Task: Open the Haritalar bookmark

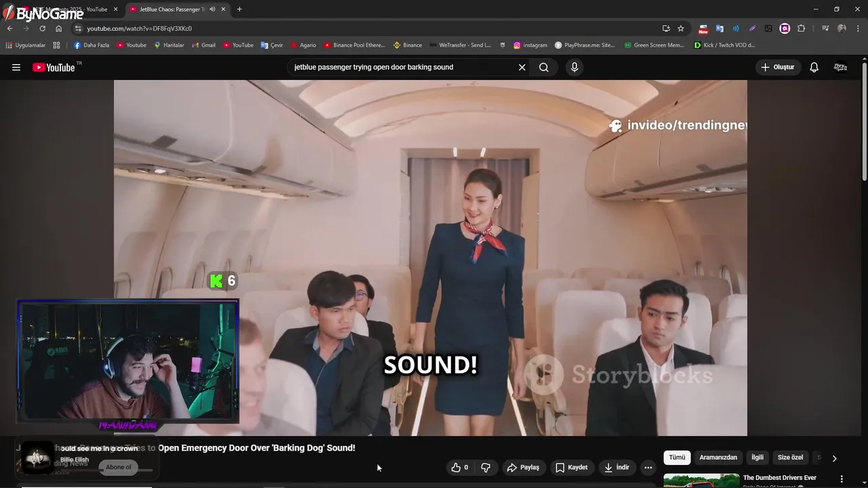Action: pos(169,45)
